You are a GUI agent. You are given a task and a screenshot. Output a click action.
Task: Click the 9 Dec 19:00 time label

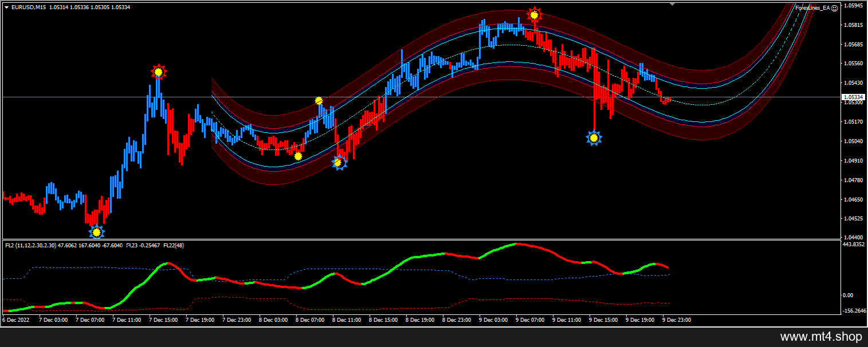[640, 320]
